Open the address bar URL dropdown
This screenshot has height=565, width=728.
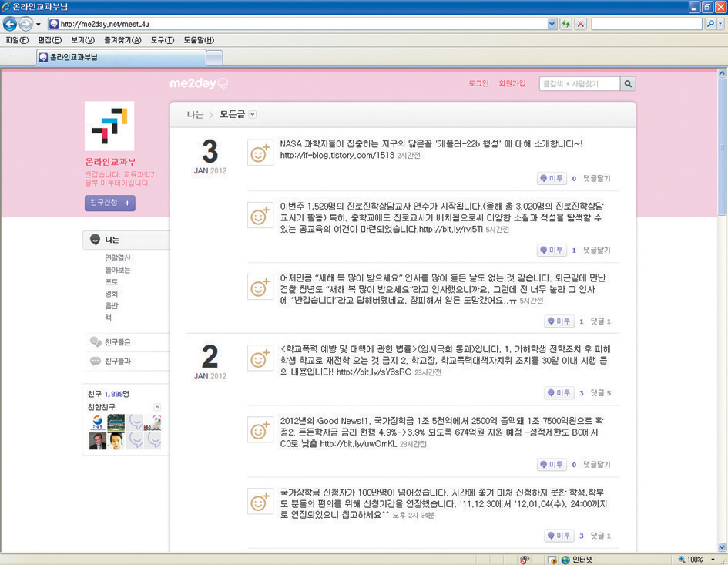[552, 24]
